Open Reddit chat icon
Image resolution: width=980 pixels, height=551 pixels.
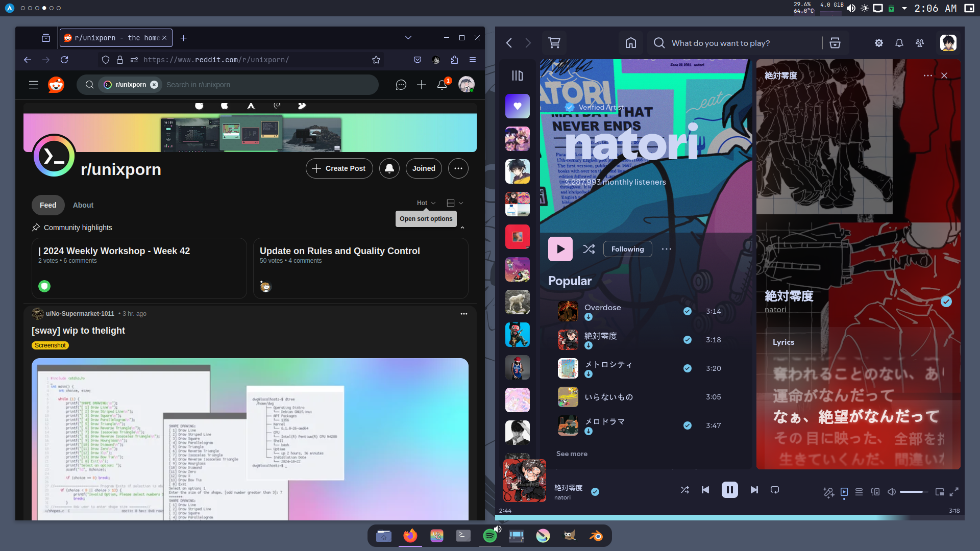click(401, 85)
